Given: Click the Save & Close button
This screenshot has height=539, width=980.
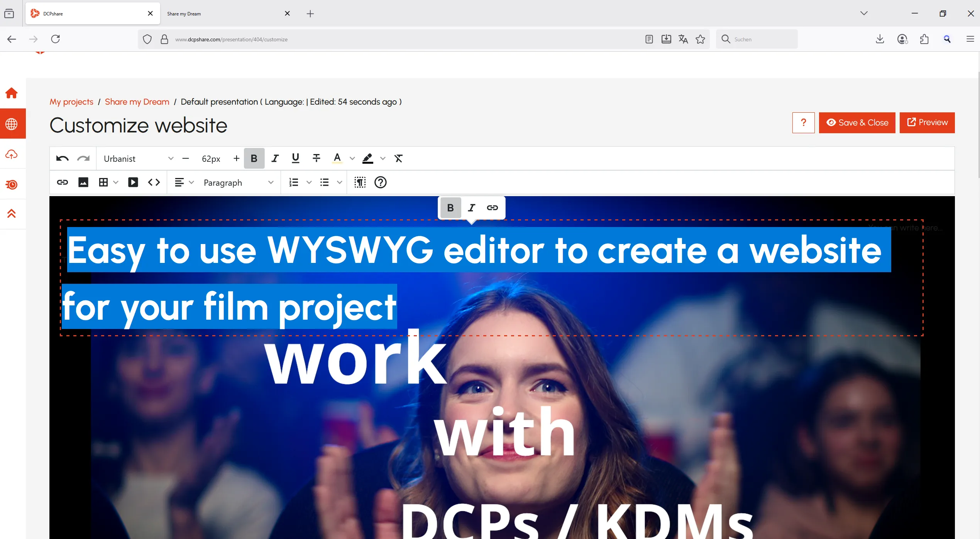Looking at the screenshot, I should [857, 122].
